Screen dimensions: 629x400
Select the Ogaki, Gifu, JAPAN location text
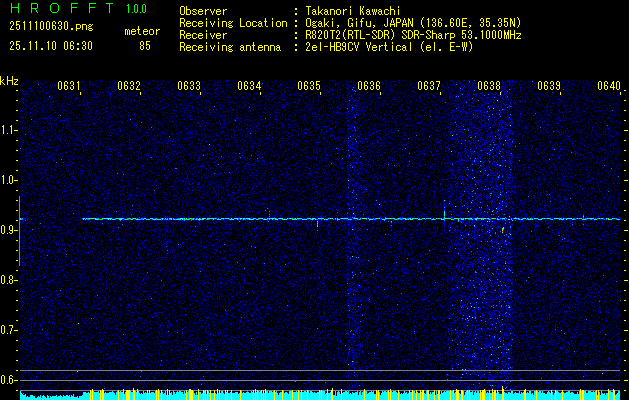(413, 23)
